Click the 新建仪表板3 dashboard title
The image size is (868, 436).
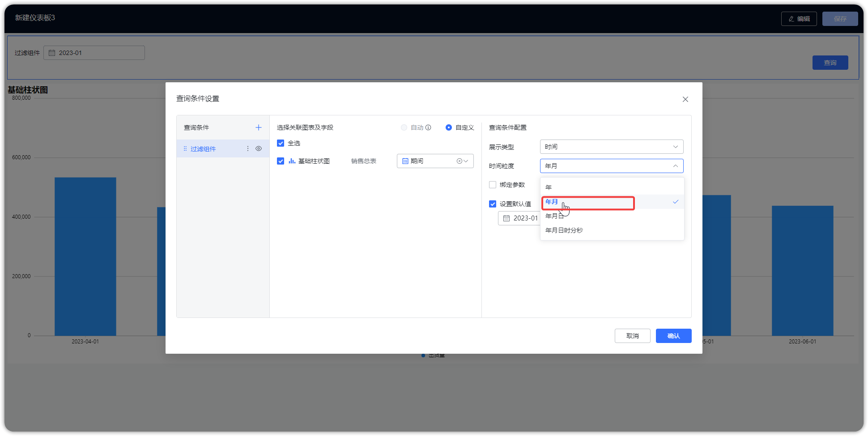35,18
